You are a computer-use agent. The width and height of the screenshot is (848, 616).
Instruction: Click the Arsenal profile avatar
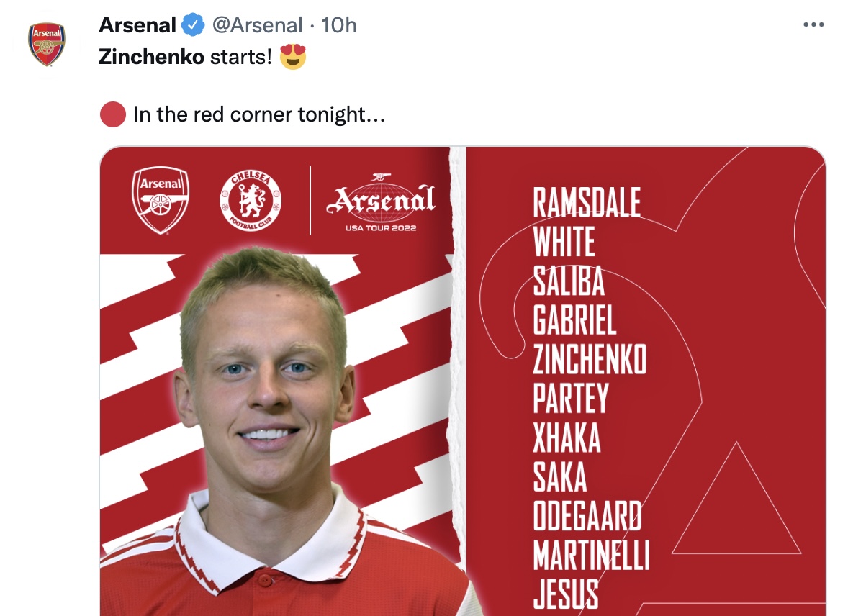[47, 45]
